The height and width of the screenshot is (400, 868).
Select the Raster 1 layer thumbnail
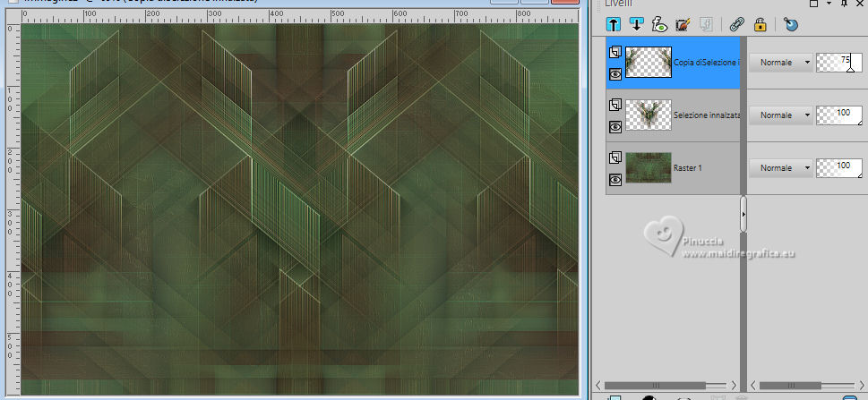point(649,167)
